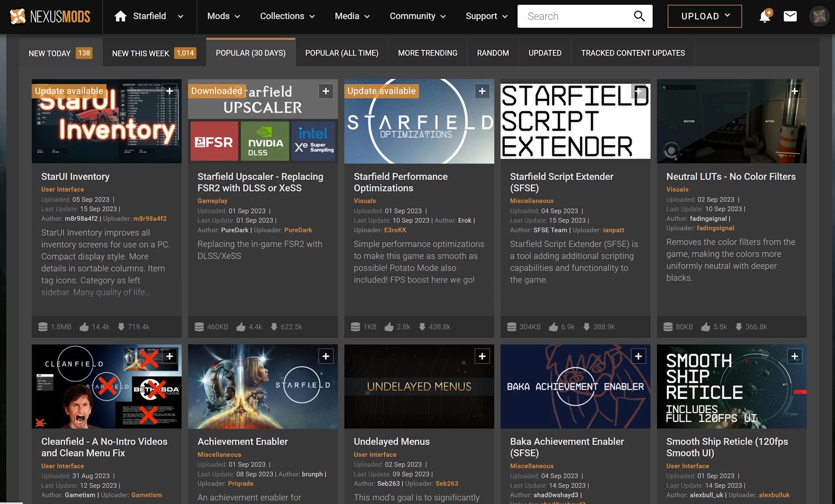The height and width of the screenshot is (504, 835).
Task: Open the notifications bell
Action: pyautogui.click(x=765, y=17)
